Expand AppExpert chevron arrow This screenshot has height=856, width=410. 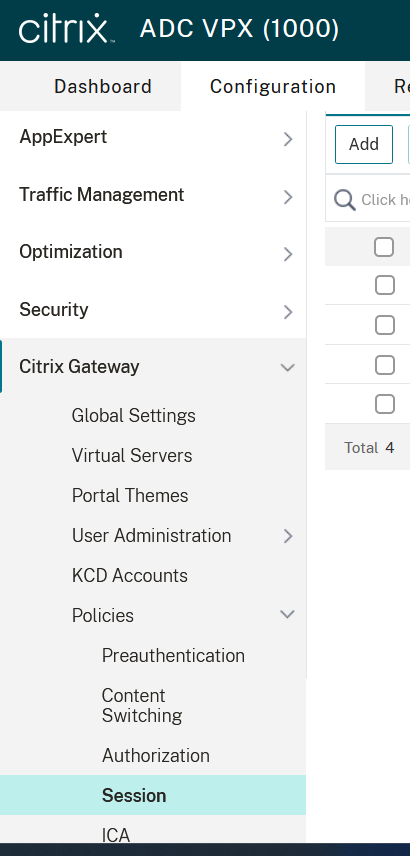pyautogui.click(x=288, y=140)
